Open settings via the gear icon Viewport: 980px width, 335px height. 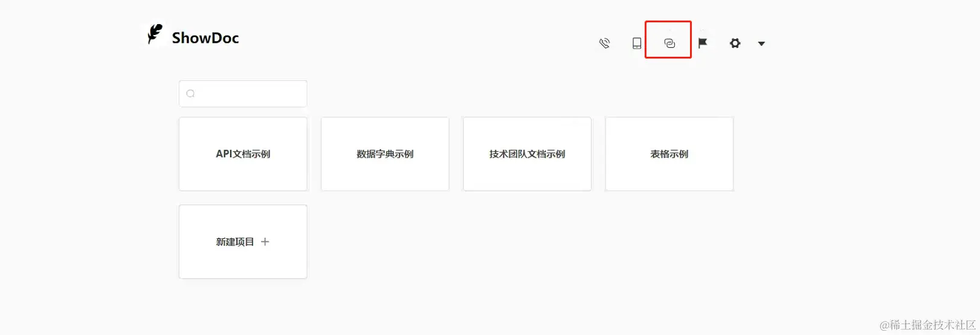(x=735, y=43)
